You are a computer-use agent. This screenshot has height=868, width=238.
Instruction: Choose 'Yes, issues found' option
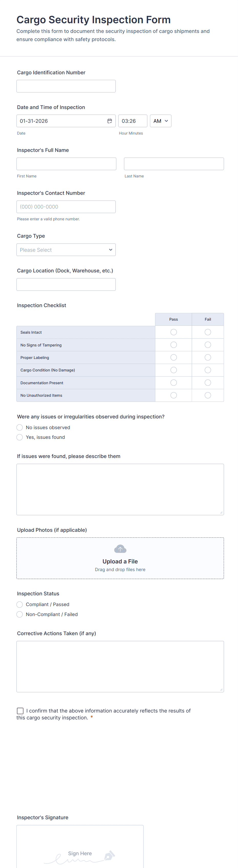click(20, 437)
